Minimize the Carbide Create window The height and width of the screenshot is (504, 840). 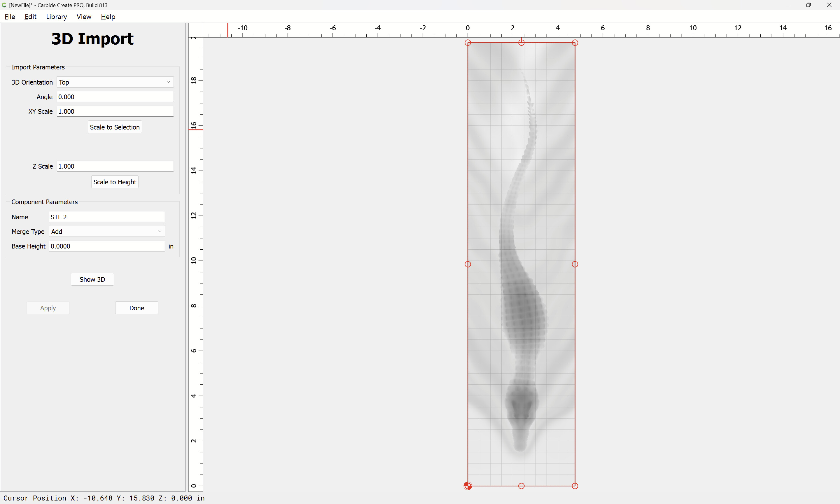(x=788, y=5)
